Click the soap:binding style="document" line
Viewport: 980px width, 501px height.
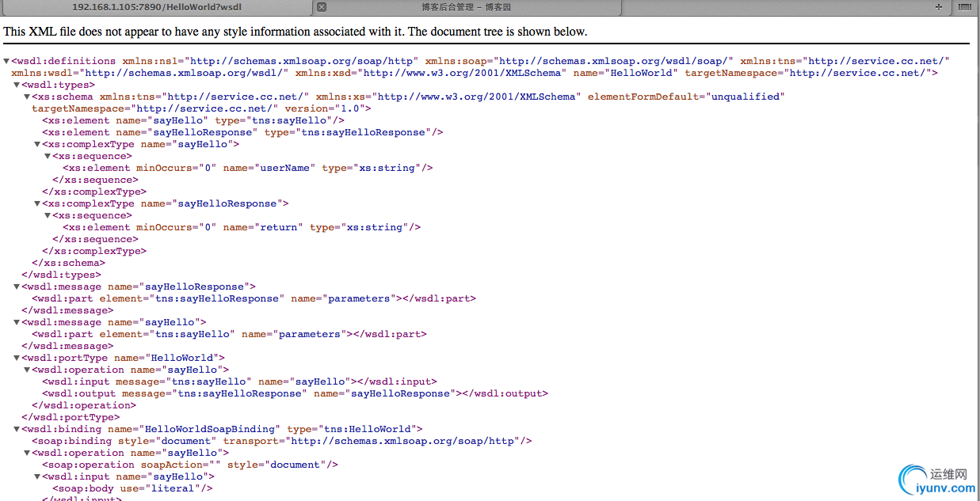tap(282, 441)
